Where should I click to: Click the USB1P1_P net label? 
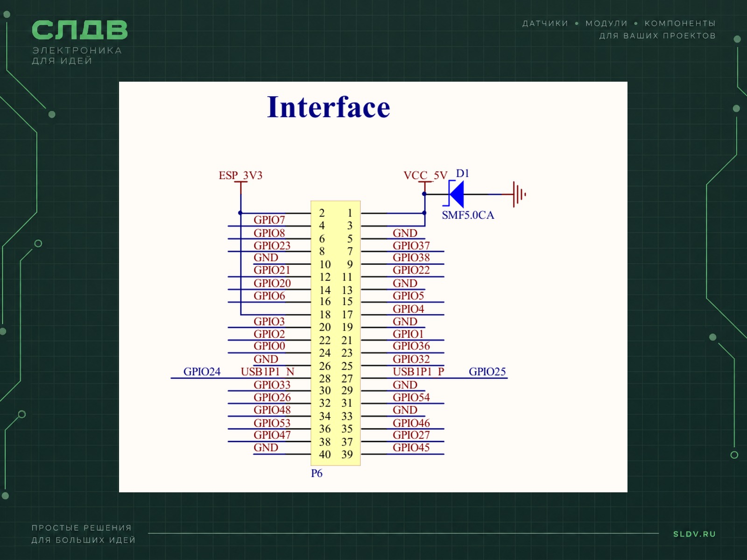[x=418, y=372]
